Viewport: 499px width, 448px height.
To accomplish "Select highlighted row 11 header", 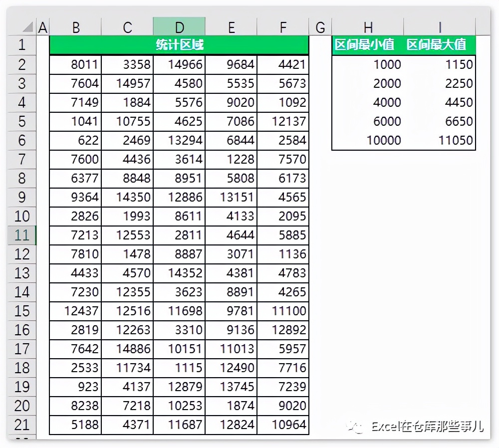I will [21, 235].
